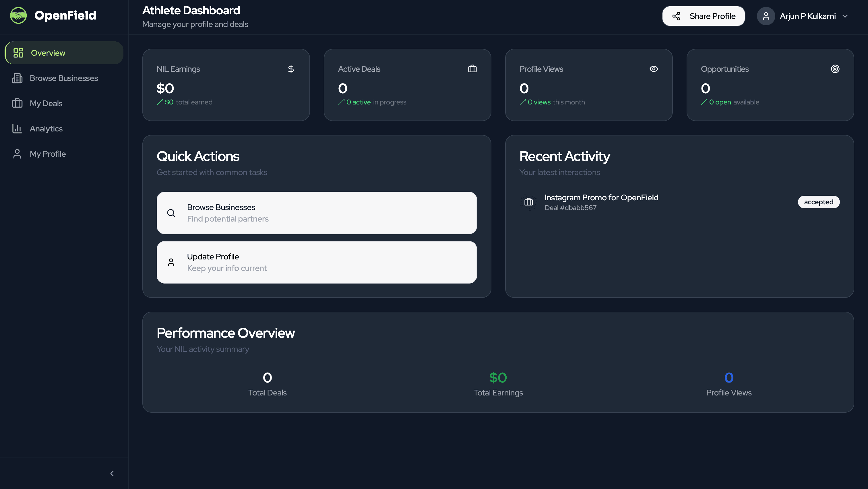868x489 pixels.
Task: Click the briefcase icon beside Instagram Promo deal
Action: [528, 202]
